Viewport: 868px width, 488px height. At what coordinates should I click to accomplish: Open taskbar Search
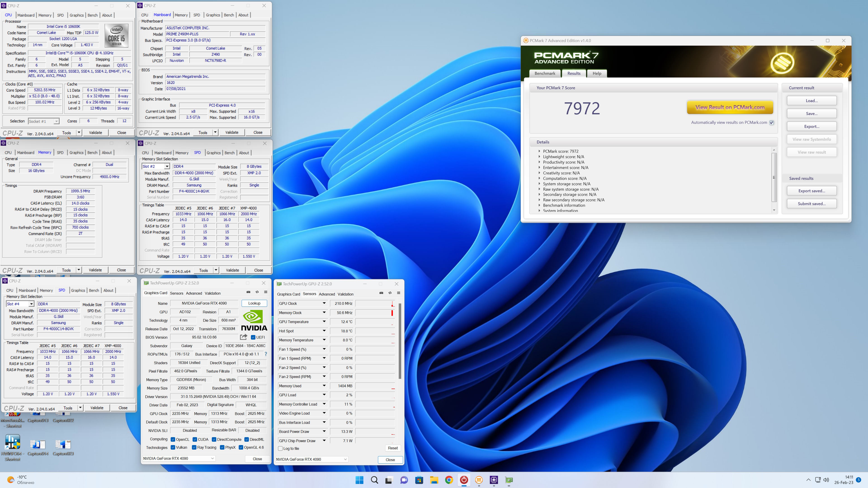pyautogui.click(x=374, y=480)
